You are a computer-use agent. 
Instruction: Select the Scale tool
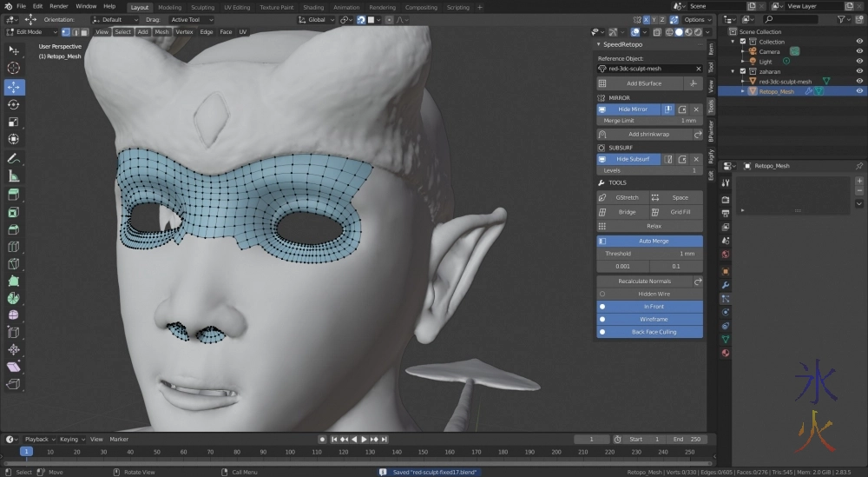point(14,123)
